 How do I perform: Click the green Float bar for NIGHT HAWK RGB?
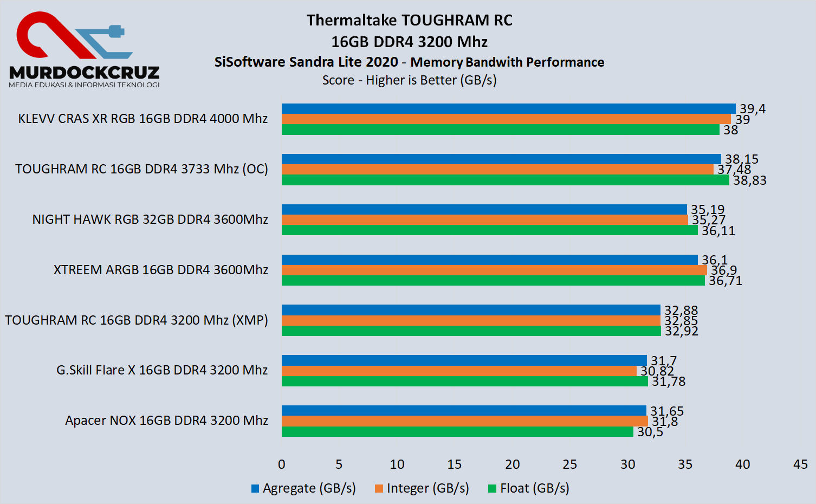(x=490, y=230)
